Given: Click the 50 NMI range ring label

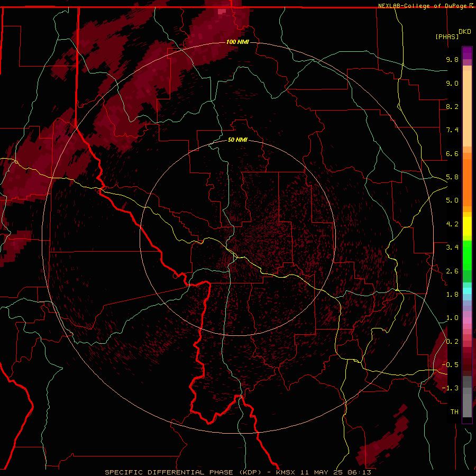Looking at the screenshot, I should [237, 140].
